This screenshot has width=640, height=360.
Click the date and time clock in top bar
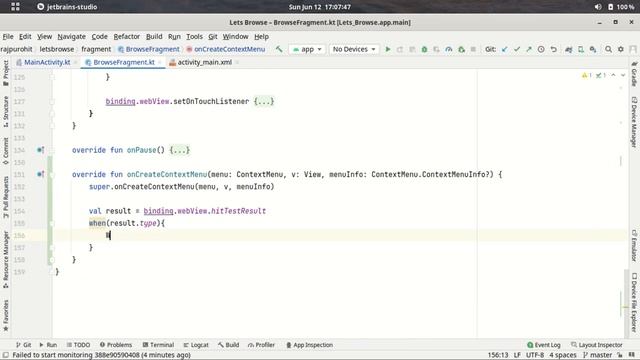[320, 7]
